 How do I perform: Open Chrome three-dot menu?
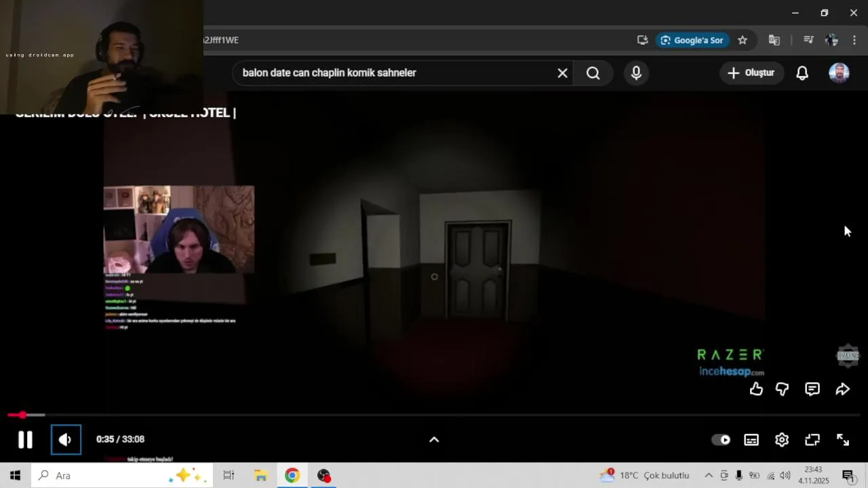[854, 40]
